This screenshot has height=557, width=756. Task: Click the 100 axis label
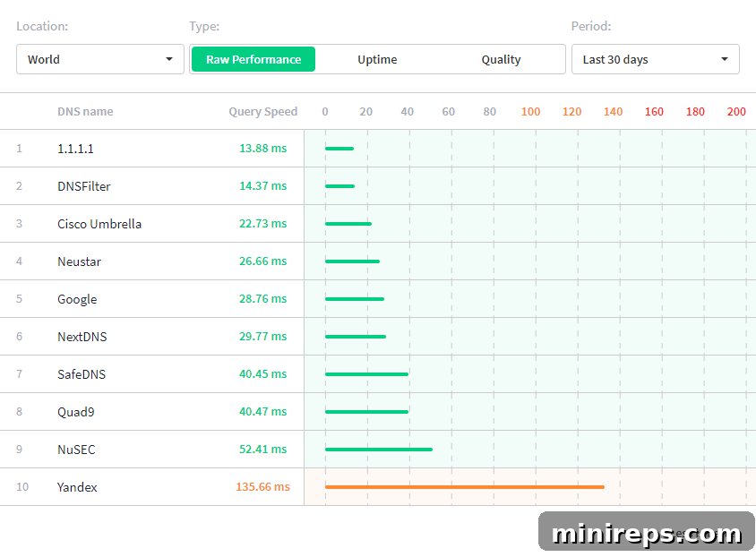[x=530, y=112]
